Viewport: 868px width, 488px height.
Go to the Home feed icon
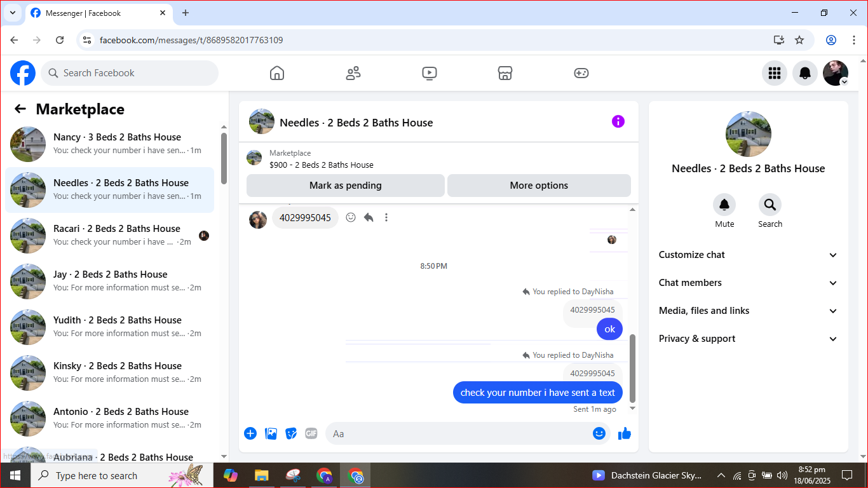click(x=277, y=73)
